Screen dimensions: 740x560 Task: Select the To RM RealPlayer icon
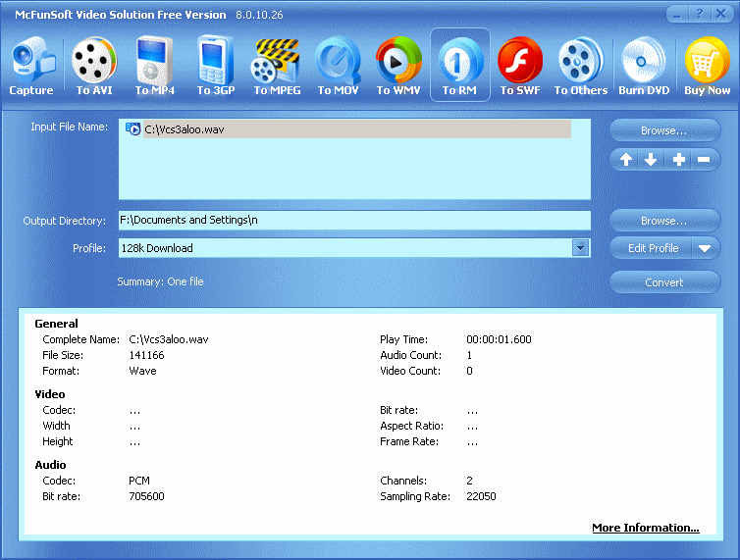pyautogui.click(x=459, y=66)
